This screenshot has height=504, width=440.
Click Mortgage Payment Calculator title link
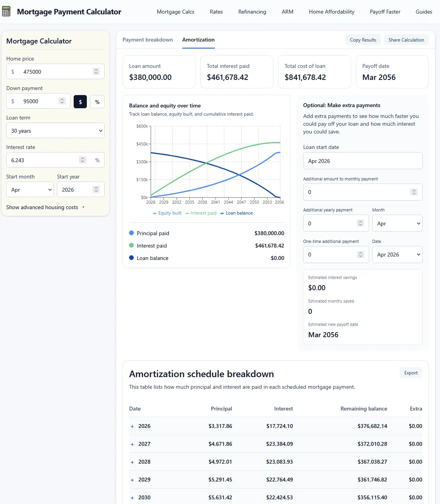(69, 12)
